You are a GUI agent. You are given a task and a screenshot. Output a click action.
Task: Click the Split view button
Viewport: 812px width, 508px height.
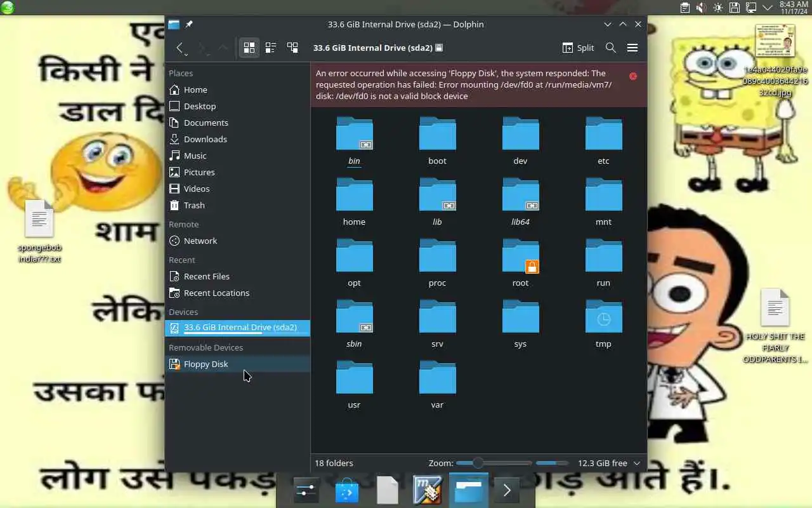click(x=578, y=48)
